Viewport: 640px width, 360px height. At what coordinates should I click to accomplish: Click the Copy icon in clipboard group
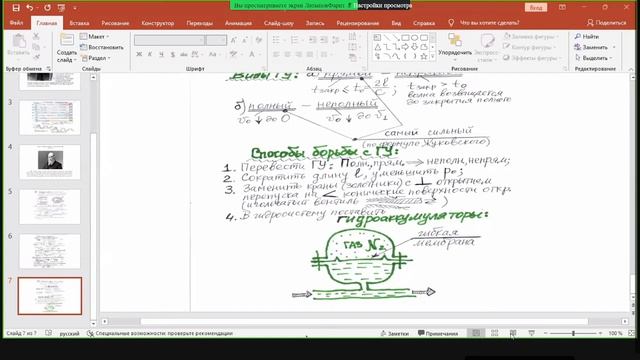point(36,47)
